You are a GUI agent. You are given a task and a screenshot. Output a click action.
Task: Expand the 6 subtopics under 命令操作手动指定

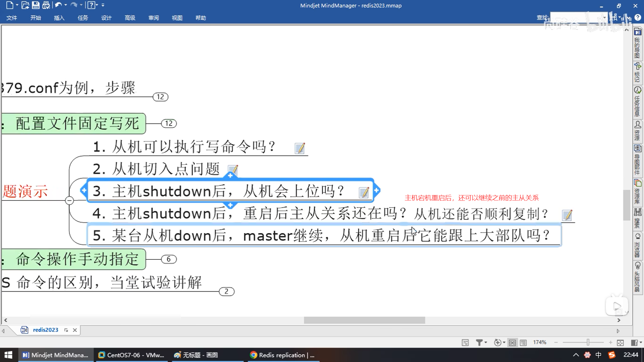coord(169,259)
